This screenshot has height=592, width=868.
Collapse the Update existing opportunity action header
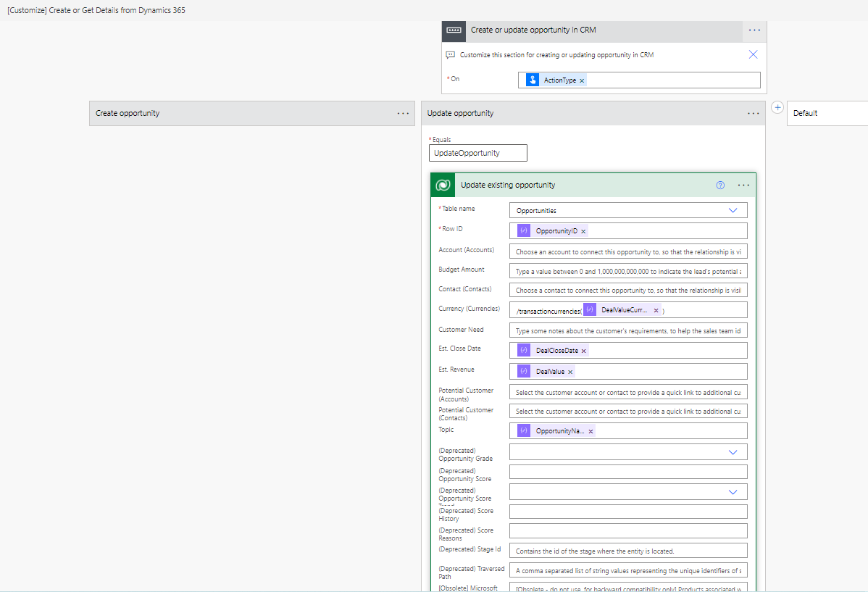(593, 185)
